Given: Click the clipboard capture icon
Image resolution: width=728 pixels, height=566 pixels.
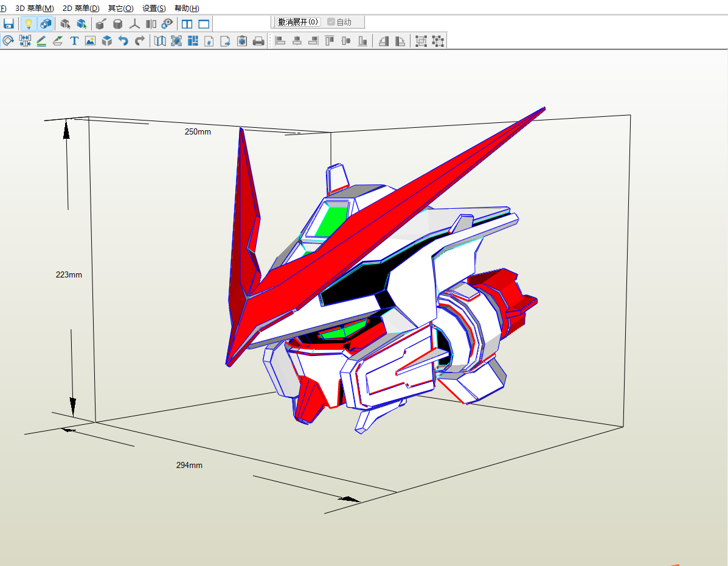Looking at the screenshot, I should (x=242, y=41).
